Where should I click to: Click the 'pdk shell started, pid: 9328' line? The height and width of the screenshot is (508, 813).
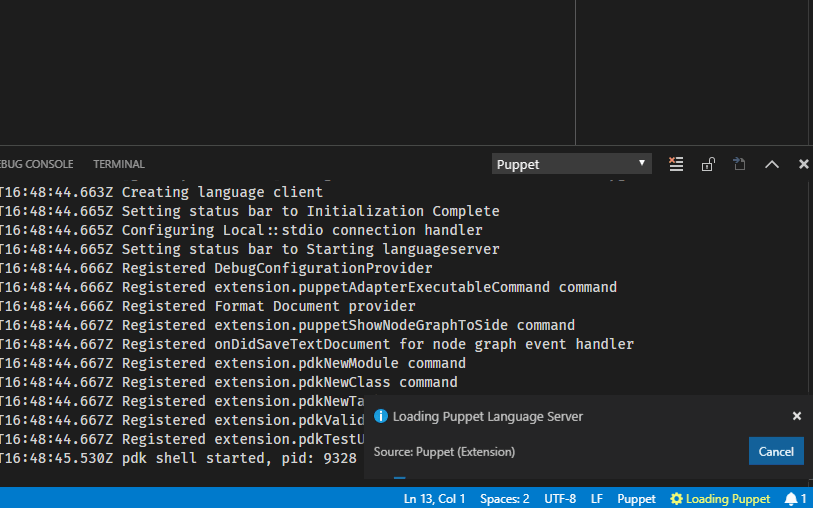pos(178,458)
